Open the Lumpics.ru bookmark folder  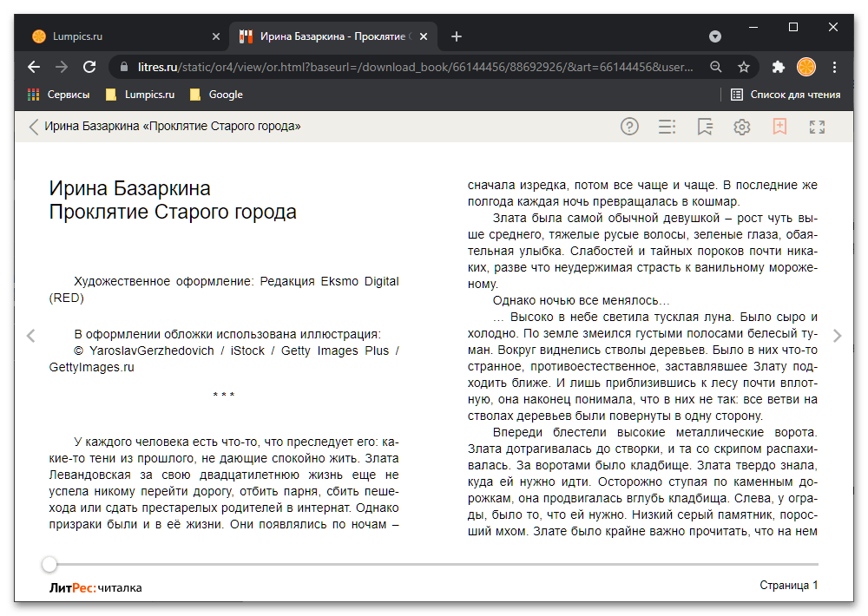(x=140, y=95)
